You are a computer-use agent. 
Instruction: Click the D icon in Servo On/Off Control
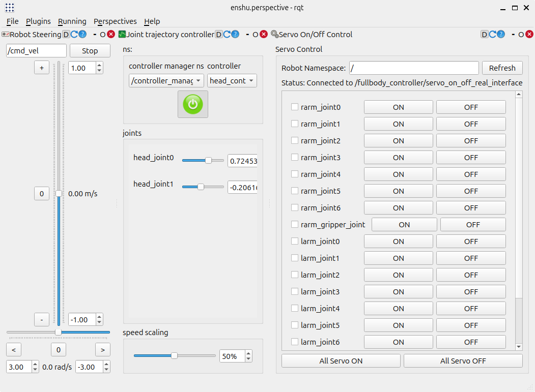[x=485, y=35]
